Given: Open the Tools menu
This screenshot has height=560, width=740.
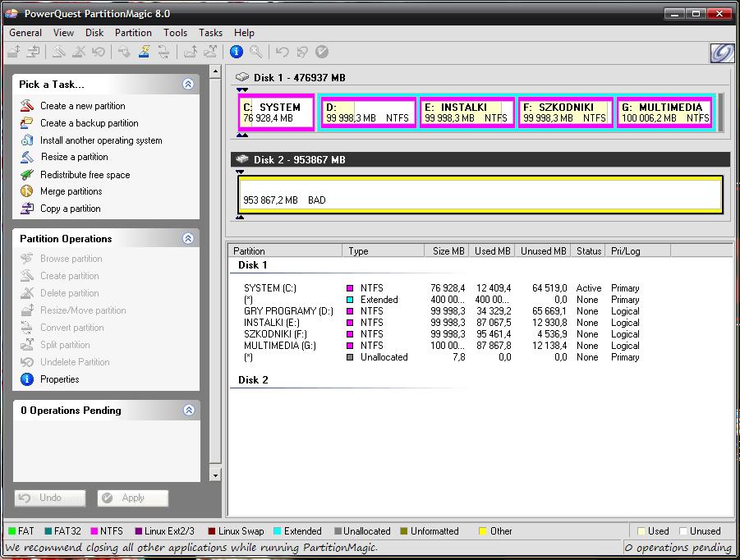Looking at the screenshot, I should (x=175, y=33).
